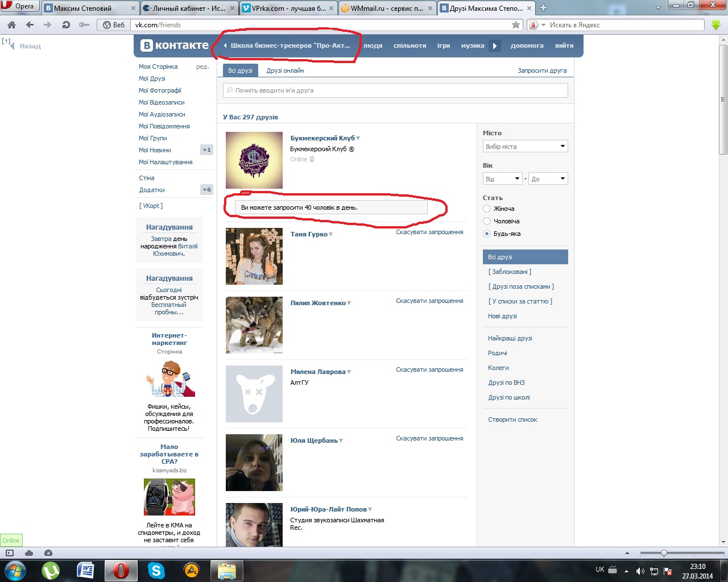Image resolution: width=728 pixels, height=582 pixels.
Task: Open the Найкращі друзі list
Action: 510,338
